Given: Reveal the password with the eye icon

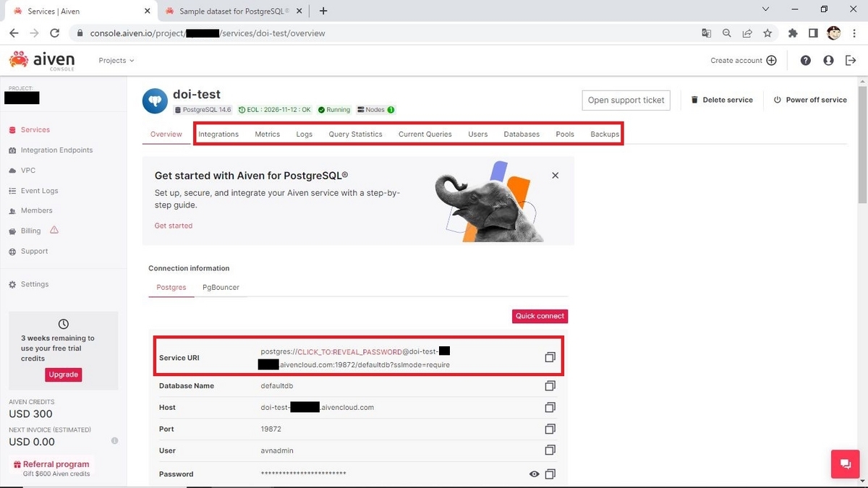Looking at the screenshot, I should tap(534, 474).
